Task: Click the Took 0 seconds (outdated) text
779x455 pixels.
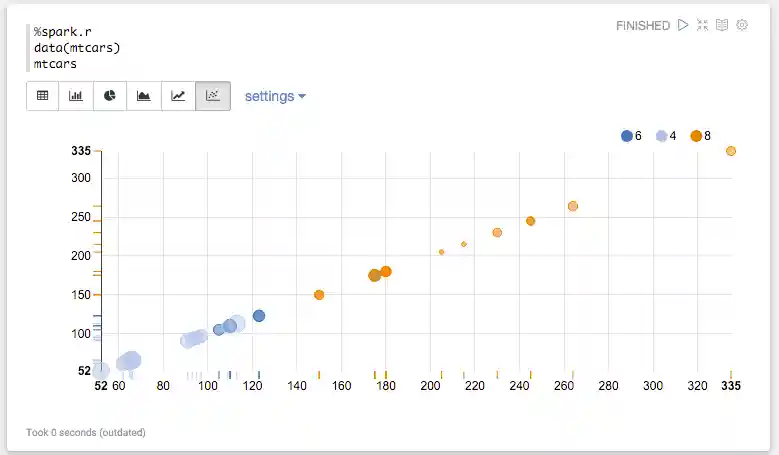Action: point(86,432)
